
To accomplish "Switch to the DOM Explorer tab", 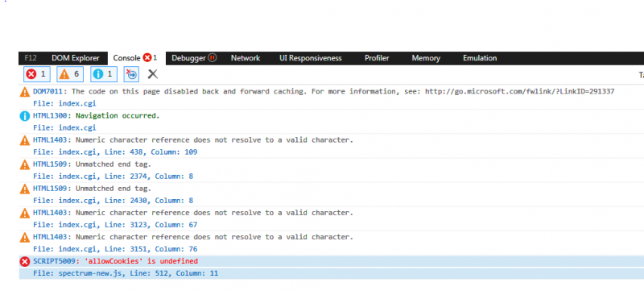I will pyautogui.click(x=76, y=58).
